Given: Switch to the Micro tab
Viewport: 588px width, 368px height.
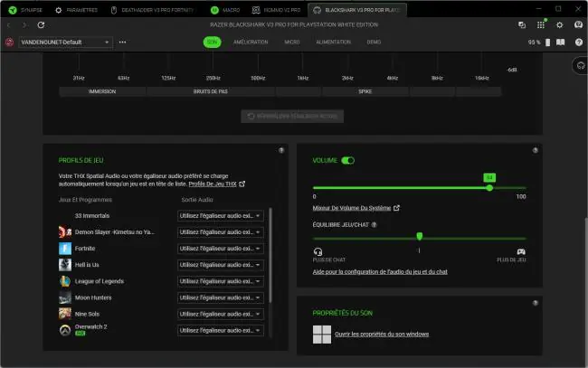Looking at the screenshot, I should (x=292, y=42).
